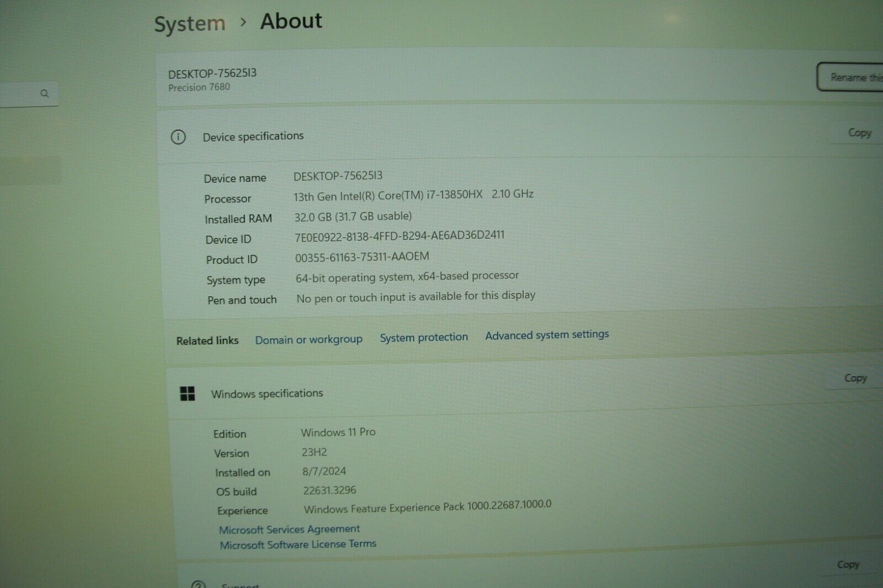Open System protection link

(x=424, y=337)
